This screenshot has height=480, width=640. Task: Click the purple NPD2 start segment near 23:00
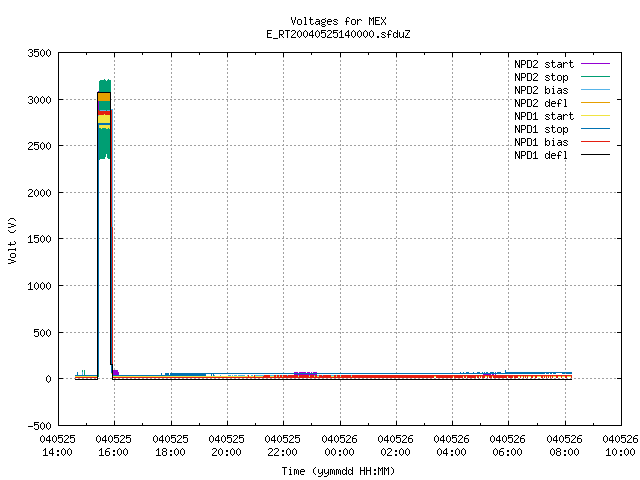click(305, 373)
